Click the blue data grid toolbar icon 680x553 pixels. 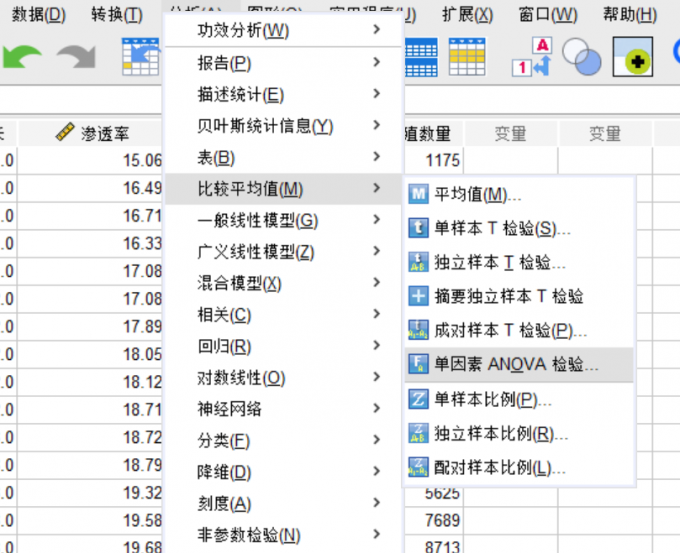click(x=421, y=57)
